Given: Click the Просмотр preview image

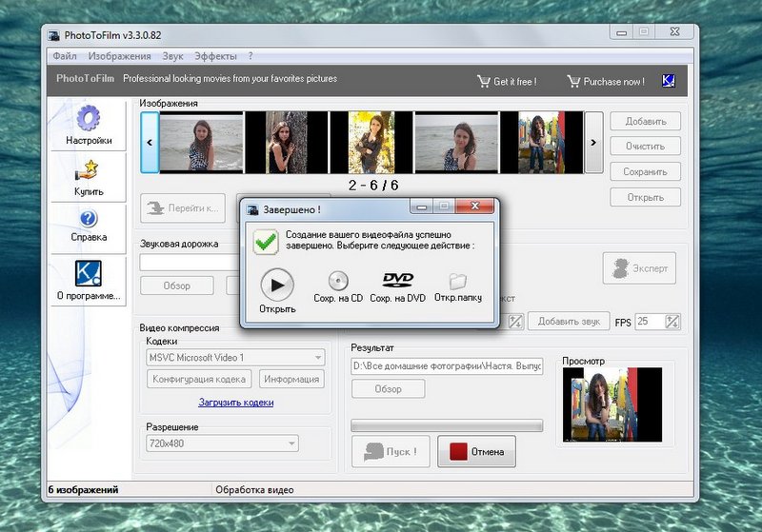Looking at the screenshot, I should [612, 404].
